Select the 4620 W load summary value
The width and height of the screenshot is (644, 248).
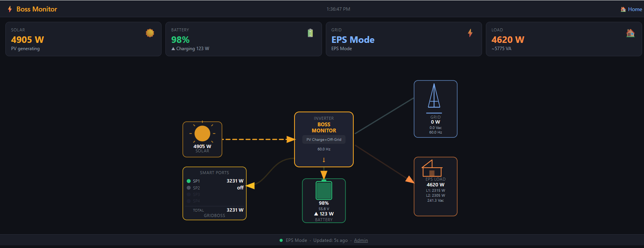(x=508, y=40)
